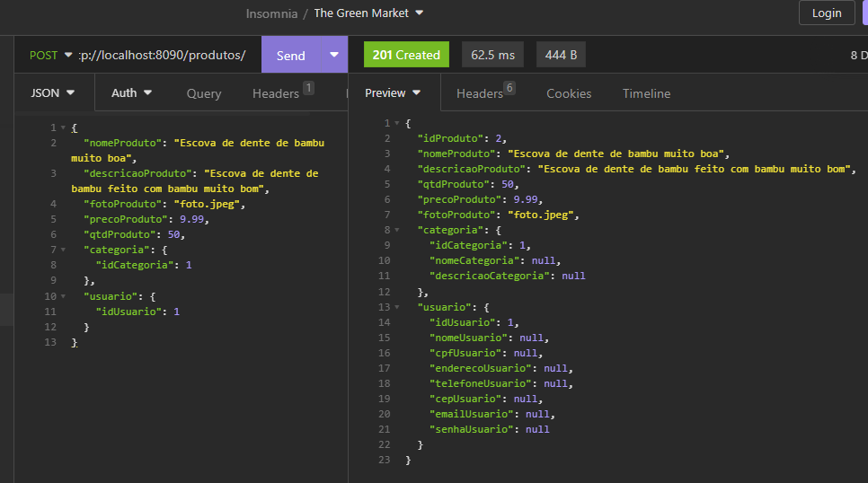This screenshot has width=868, height=483.
Task: Click the 62.5 ms response time
Action: pos(492,55)
